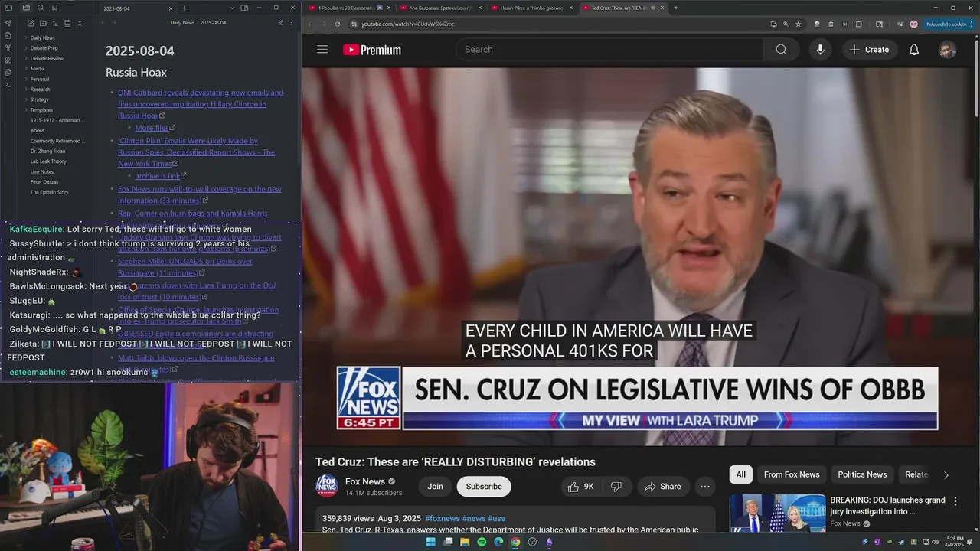Select the 'From Fox News' filter chip
Image resolution: width=980 pixels, height=551 pixels.
point(792,474)
